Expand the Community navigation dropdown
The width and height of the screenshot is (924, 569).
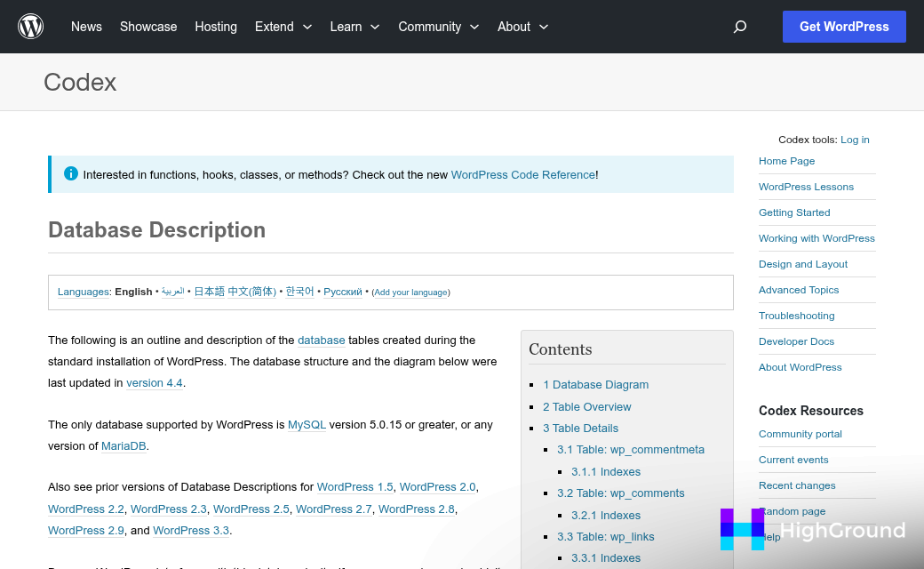pos(438,27)
